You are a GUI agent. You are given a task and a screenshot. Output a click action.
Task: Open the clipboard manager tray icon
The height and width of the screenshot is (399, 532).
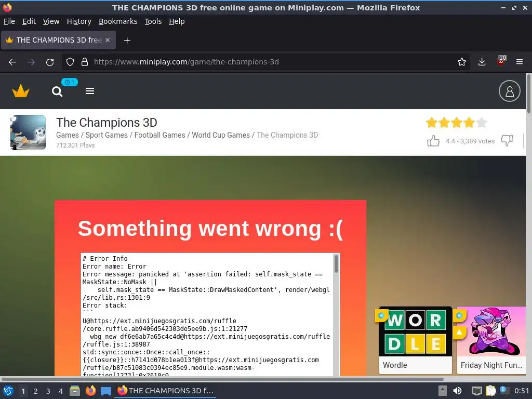[490, 391]
